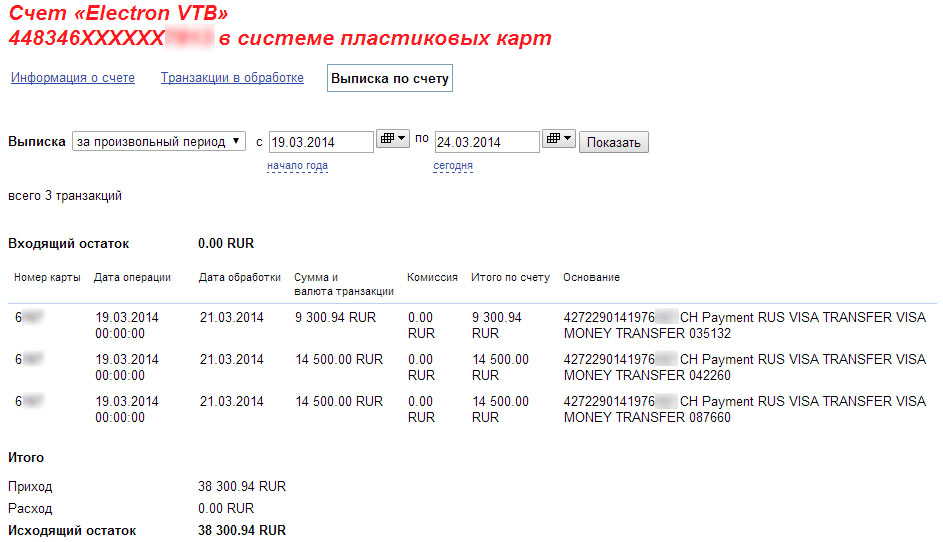Select the description ending in TRANSFER 035132
Viewport: 943px width, 542px height.
(x=745, y=325)
